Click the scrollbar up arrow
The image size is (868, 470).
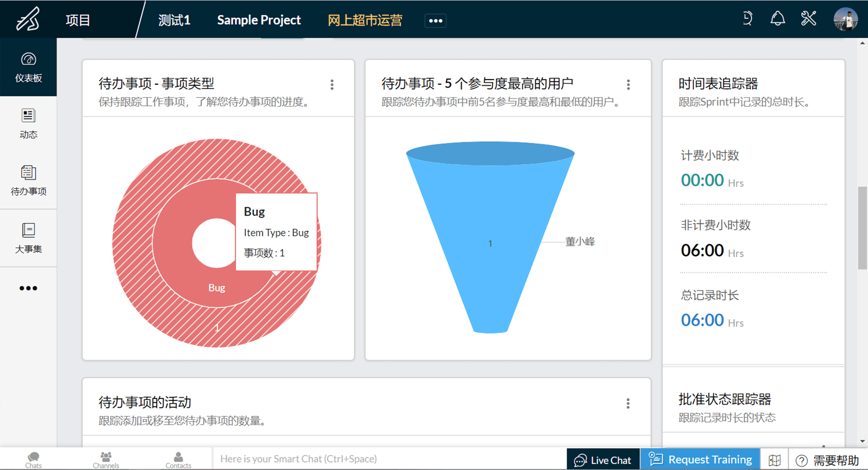coord(862,43)
